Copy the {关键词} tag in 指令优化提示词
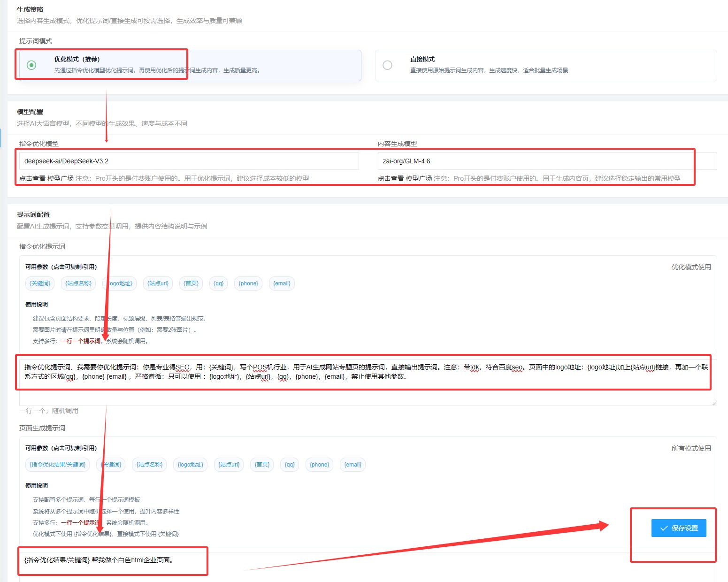This screenshot has height=582, width=728. (40, 283)
